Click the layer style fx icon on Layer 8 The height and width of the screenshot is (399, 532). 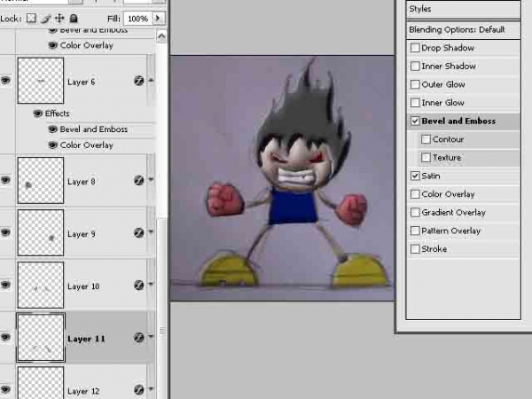click(x=139, y=180)
